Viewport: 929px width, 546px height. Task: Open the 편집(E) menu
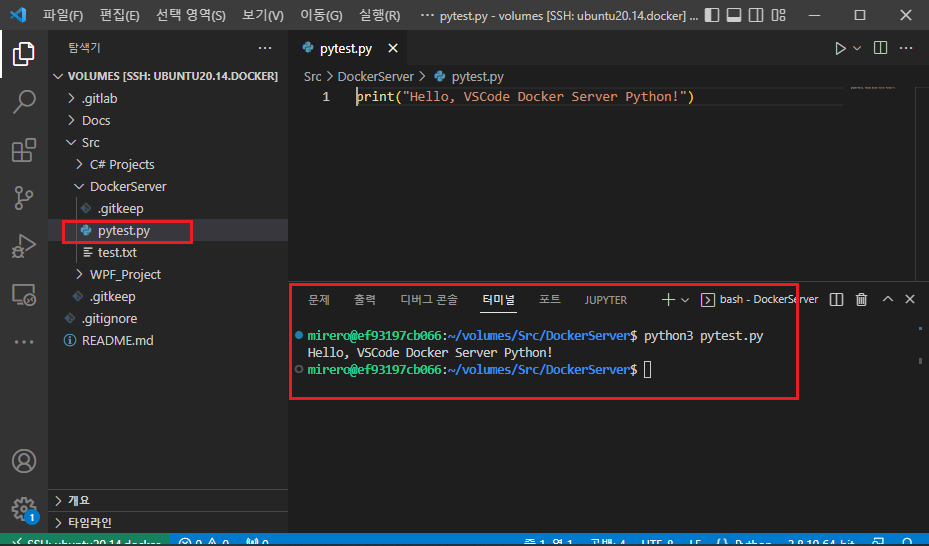pyautogui.click(x=120, y=15)
